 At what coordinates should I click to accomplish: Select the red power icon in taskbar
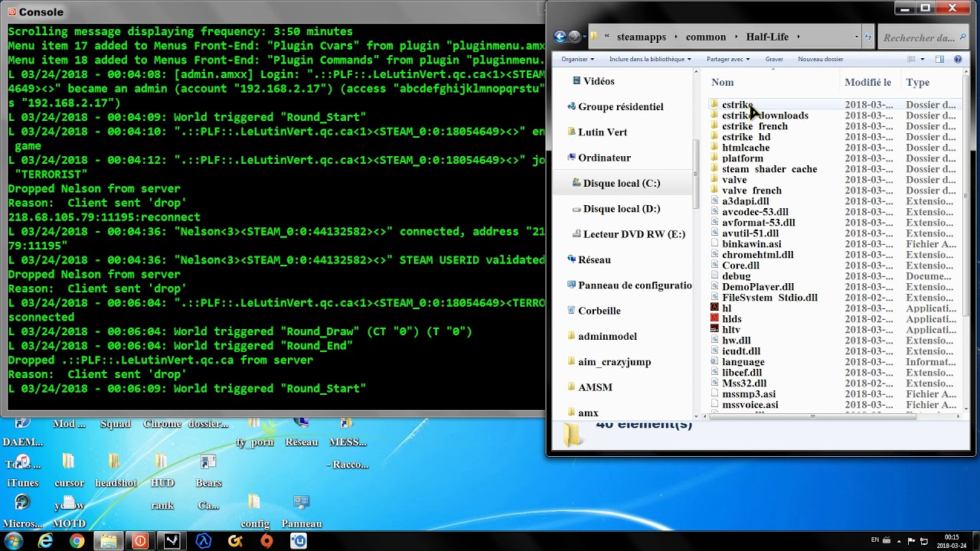click(x=140, y=541)
